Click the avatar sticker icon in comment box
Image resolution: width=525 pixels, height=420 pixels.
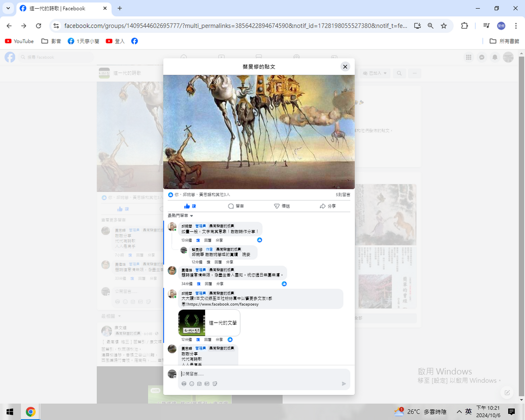184,384
